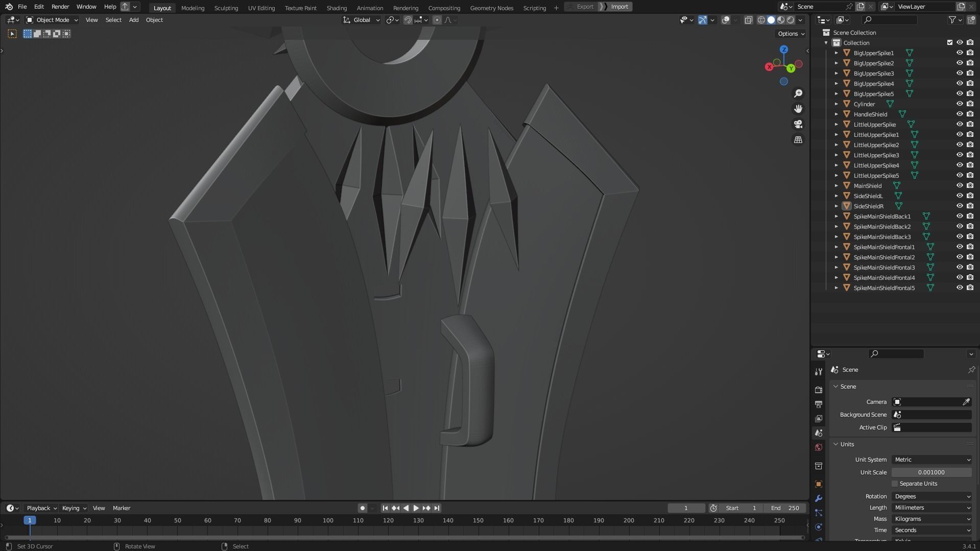The image size is (980, 551).
Task: Toggle the camera view icon
Action: click(798, 124)
